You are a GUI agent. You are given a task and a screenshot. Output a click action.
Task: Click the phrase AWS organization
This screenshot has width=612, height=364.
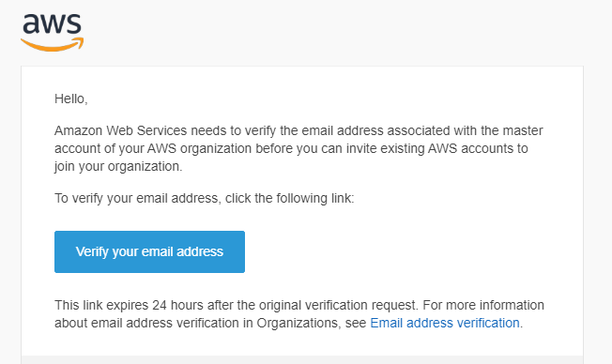click(199, 148)
